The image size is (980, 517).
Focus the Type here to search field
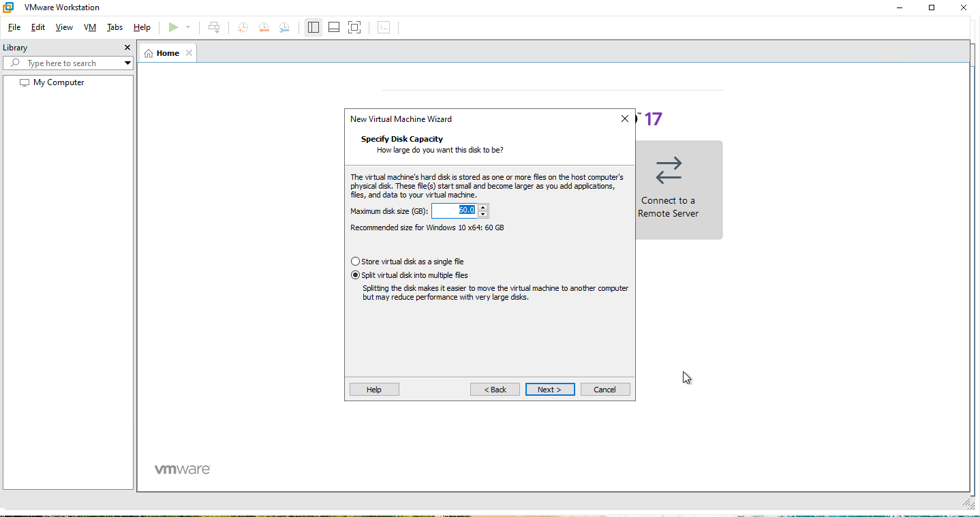tap(68, 63)
